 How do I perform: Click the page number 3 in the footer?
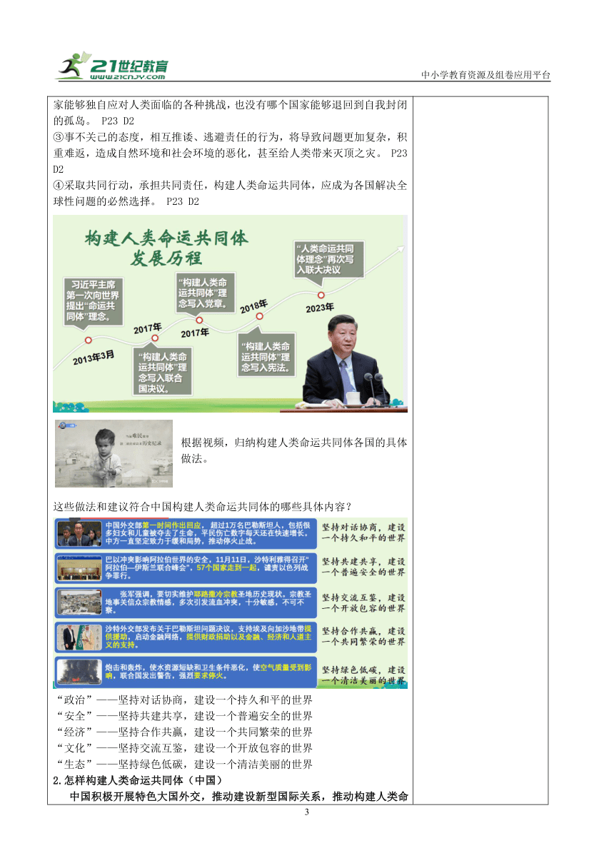pos(307,813)
